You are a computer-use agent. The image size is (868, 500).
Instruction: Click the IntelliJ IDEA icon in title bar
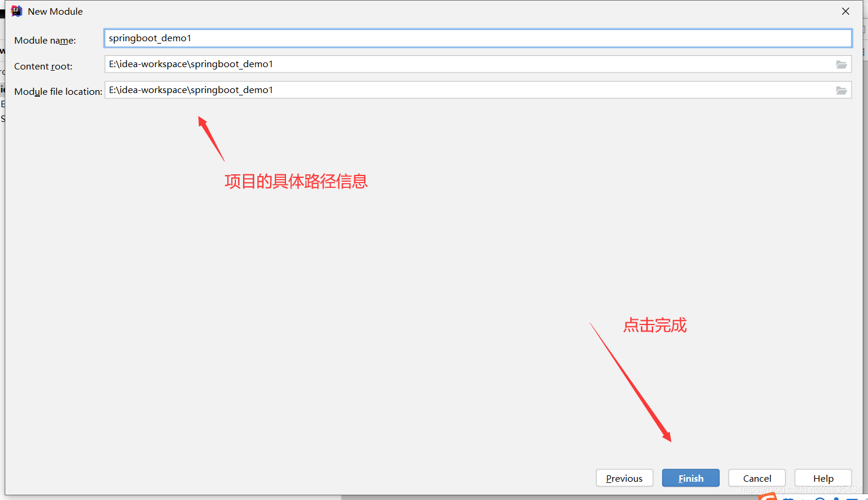(x=16, y=11)
